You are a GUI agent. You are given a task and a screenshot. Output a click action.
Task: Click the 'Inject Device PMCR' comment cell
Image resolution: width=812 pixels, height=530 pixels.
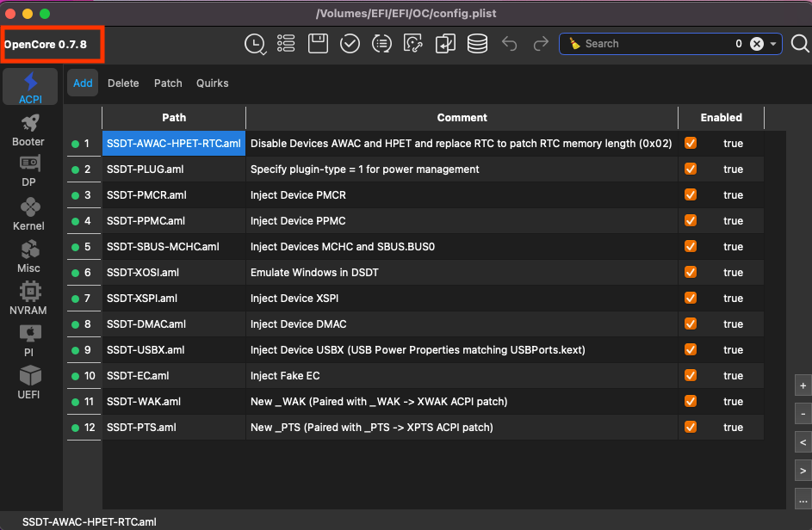[x=462, y=195]
